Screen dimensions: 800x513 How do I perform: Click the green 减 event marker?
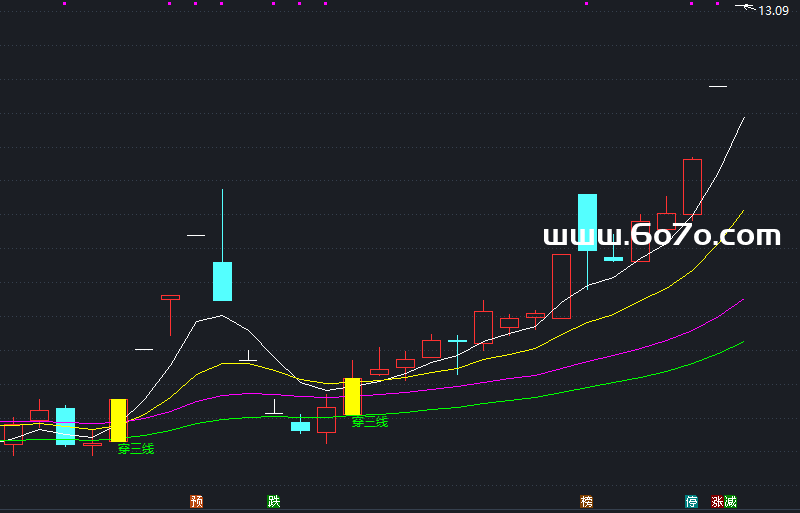coord(730,501)
